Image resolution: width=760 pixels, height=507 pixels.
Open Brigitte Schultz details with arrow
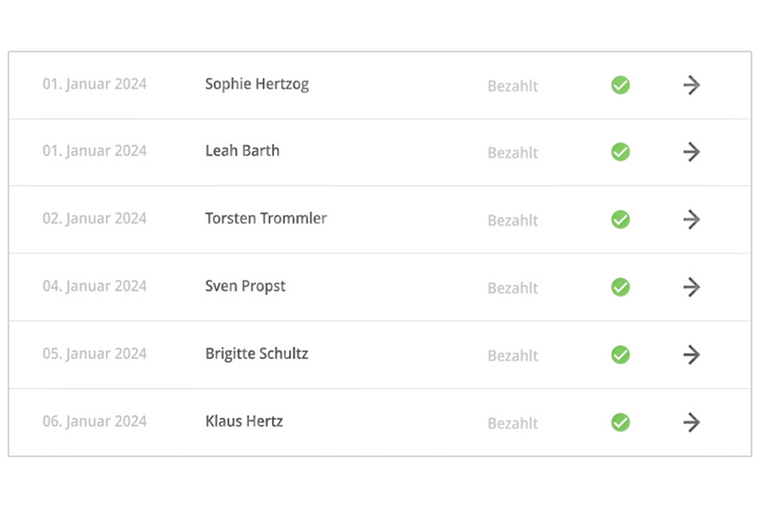pyautogui.click(x=691, y=355)
